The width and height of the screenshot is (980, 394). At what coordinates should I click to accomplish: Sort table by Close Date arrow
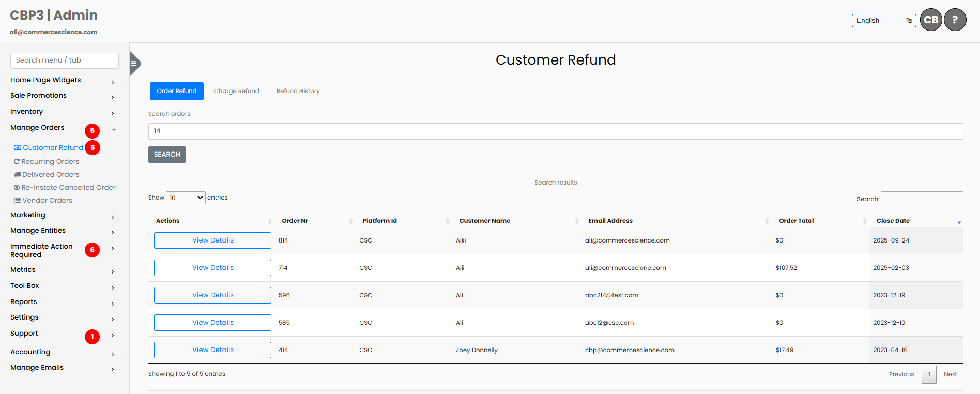click(959, 222)
